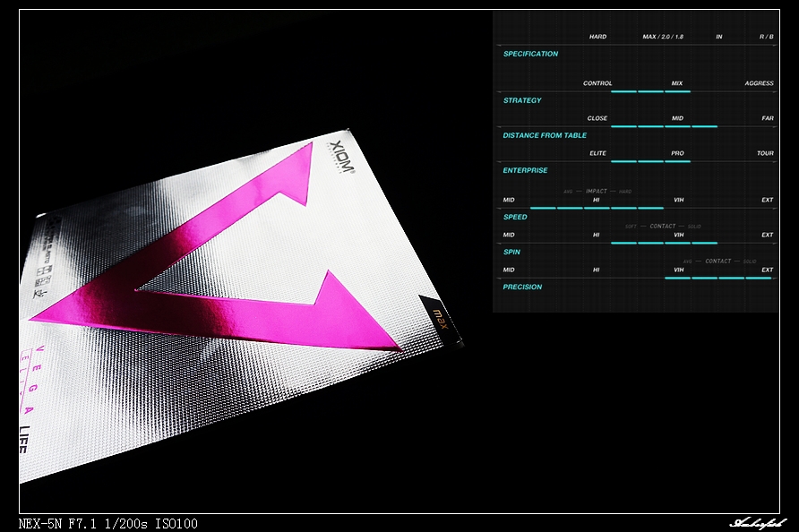Select HI on the Speed scale
Image resolution: width=799 pixels, height=532 pixels.
pyautogui.click(x=597, y=200)
